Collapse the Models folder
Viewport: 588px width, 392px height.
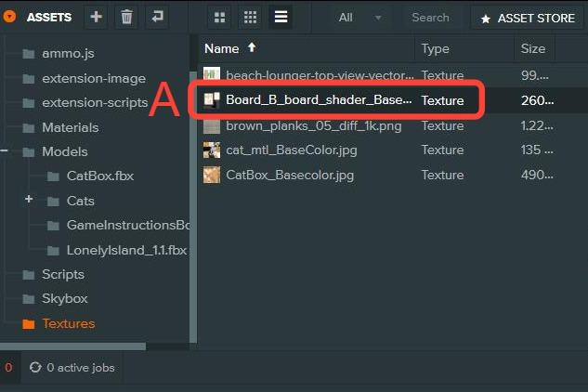pos(6,151)
